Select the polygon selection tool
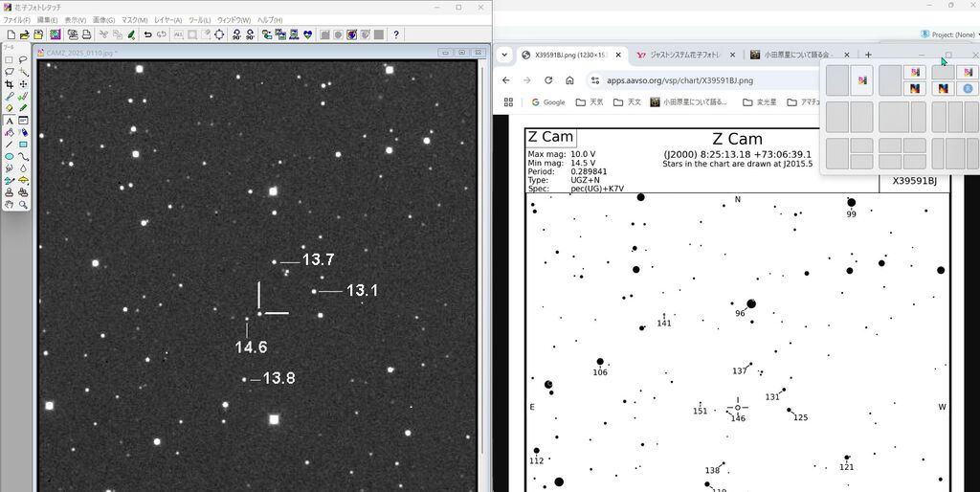The width and height of the screenshot is (980, 492). click(10, 72)
